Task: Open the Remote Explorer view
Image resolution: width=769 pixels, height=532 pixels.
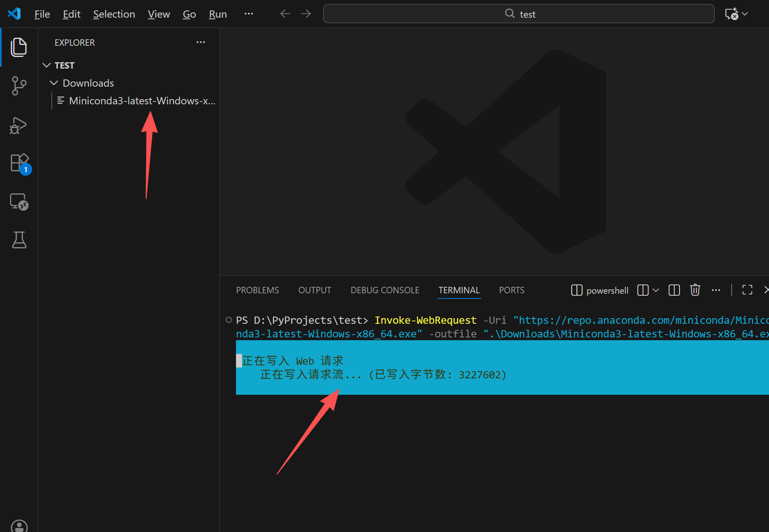Action: tap(19, 202)
